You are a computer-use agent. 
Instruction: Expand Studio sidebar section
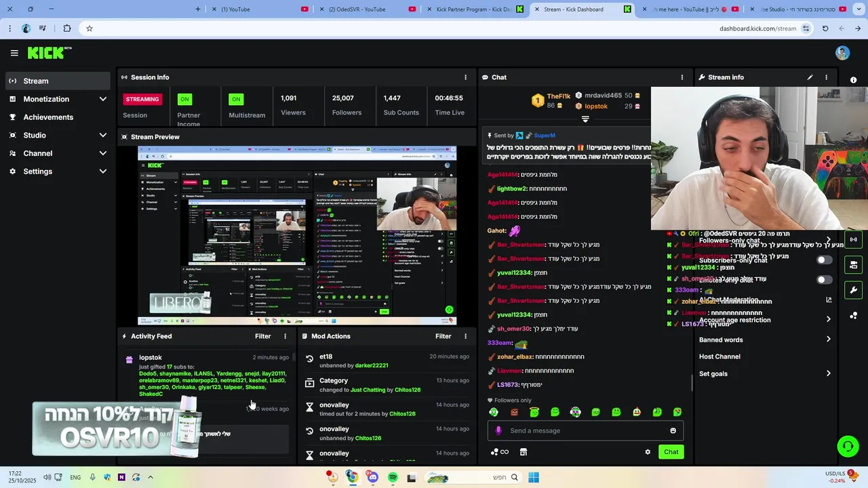click(x=103, y=136)
